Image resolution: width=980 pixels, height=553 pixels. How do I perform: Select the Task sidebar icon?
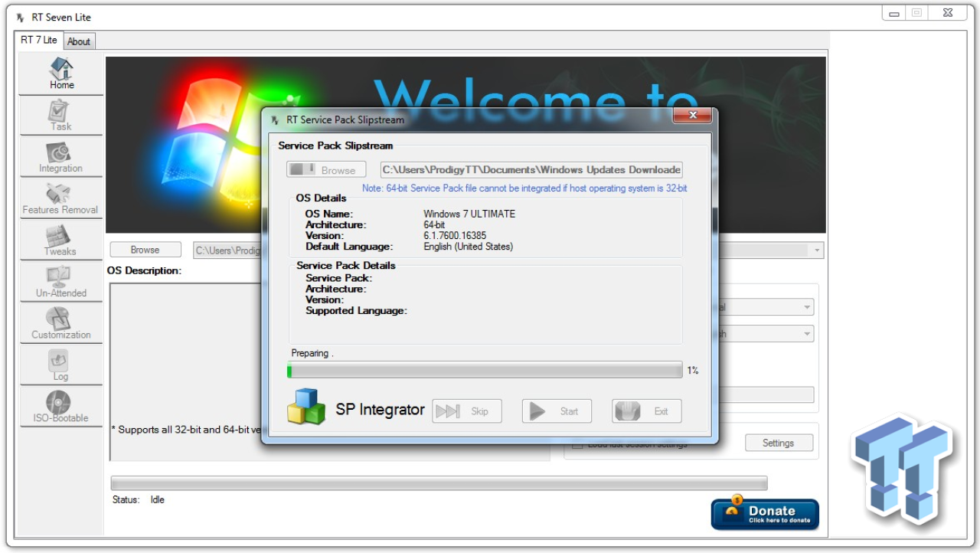tap(61, 116)
